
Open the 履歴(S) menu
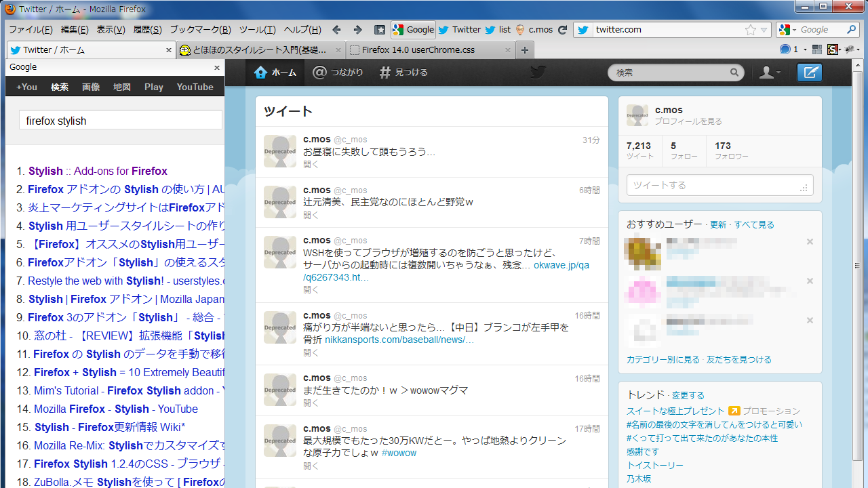click(x=148, y=30)
